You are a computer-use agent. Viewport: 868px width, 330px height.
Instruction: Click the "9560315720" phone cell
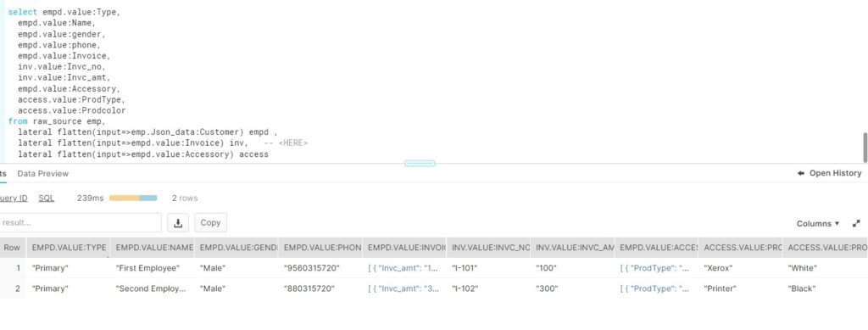320,268
